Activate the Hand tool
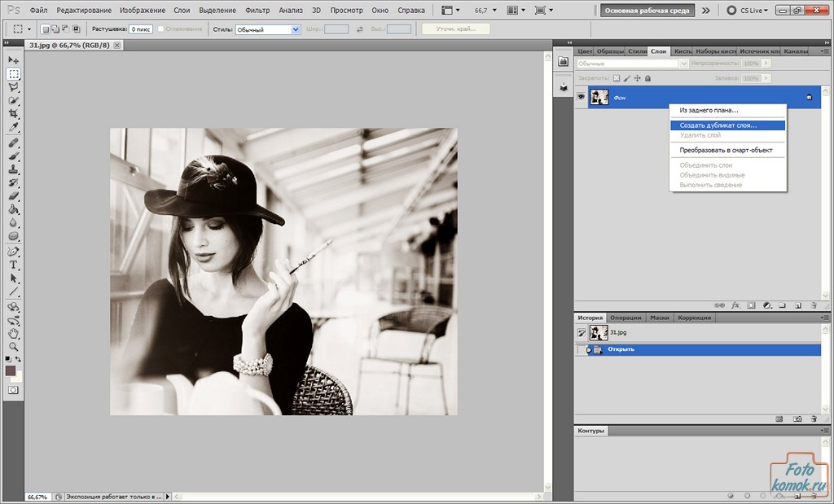Viewport: 834px width, 504px height. pos(13,333)
